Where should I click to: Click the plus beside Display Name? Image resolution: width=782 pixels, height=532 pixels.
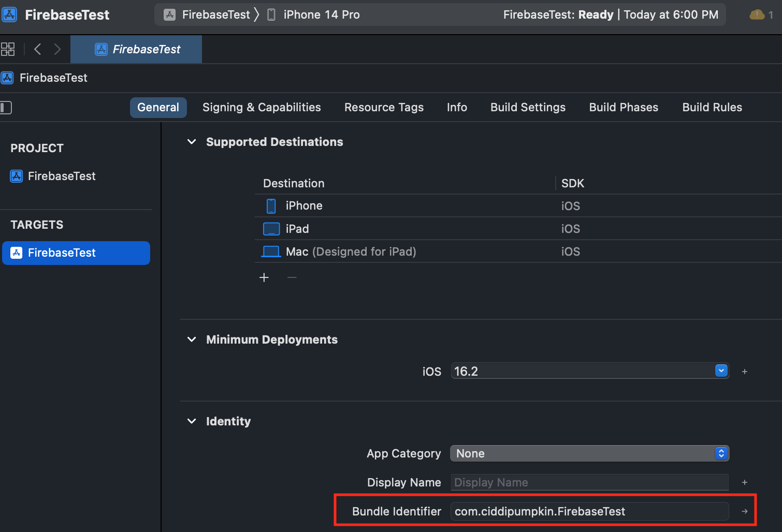click(745, 482)
